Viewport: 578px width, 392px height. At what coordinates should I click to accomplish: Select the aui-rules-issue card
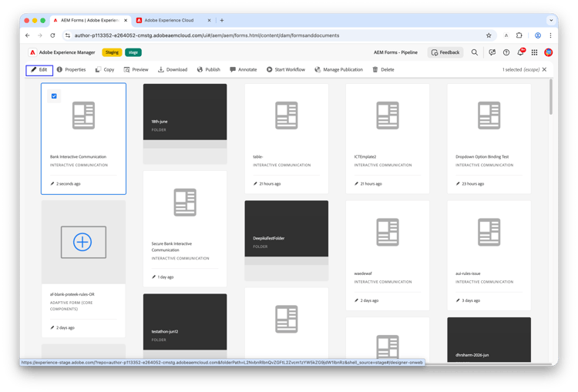[489, 256]
